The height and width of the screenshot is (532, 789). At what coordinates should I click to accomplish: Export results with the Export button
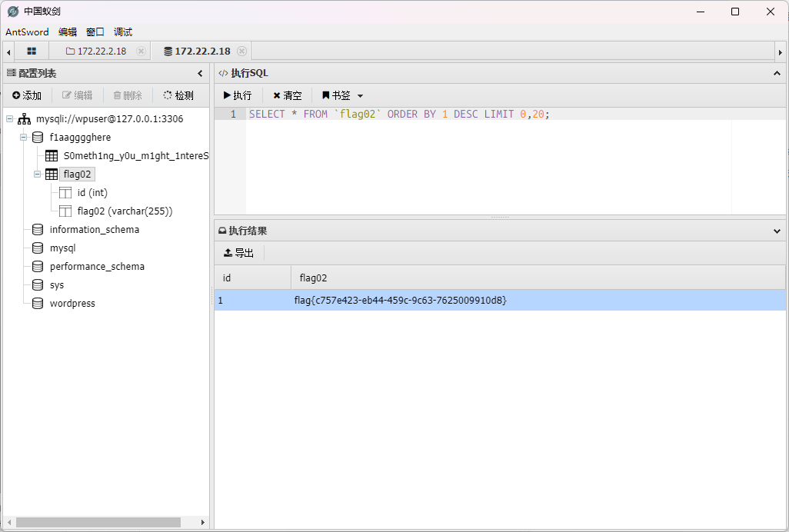point(238,253)
